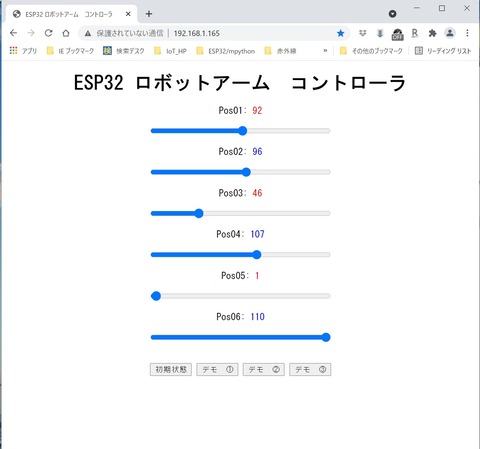The image size is (480, 449).
Task: Click the tab search dropdown circle icon
Action: (393, 14)
